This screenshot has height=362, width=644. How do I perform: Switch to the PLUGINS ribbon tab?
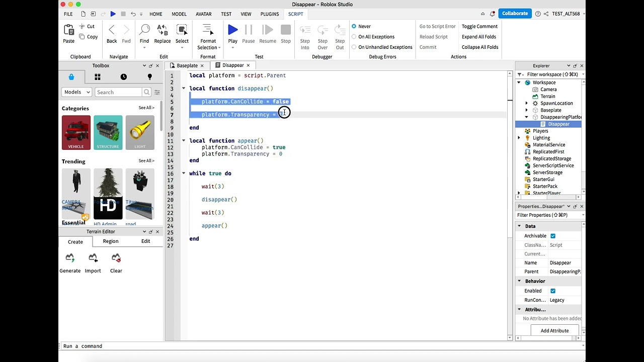270,14
